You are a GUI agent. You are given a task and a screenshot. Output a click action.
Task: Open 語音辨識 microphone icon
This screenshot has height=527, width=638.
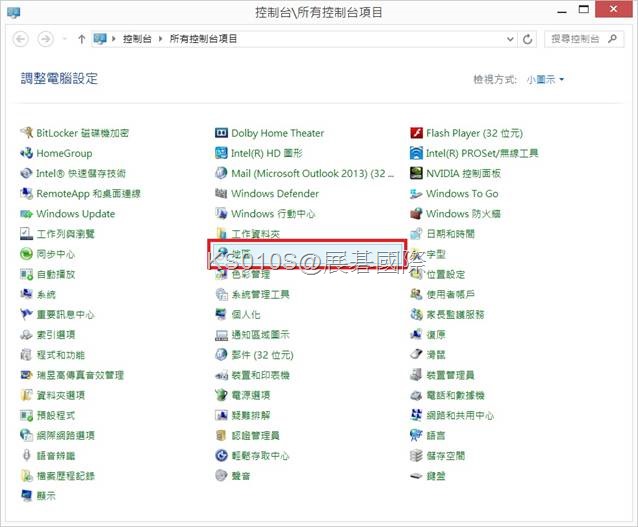pyautogui.click(x=27, y=455)
